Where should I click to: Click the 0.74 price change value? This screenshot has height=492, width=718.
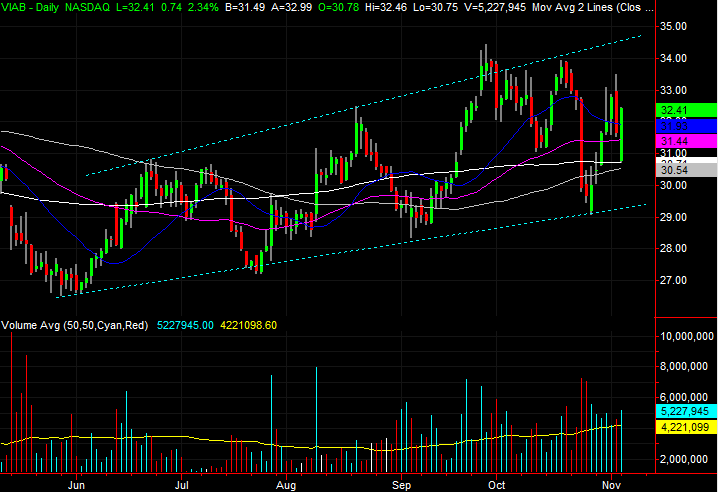[171, 7]
